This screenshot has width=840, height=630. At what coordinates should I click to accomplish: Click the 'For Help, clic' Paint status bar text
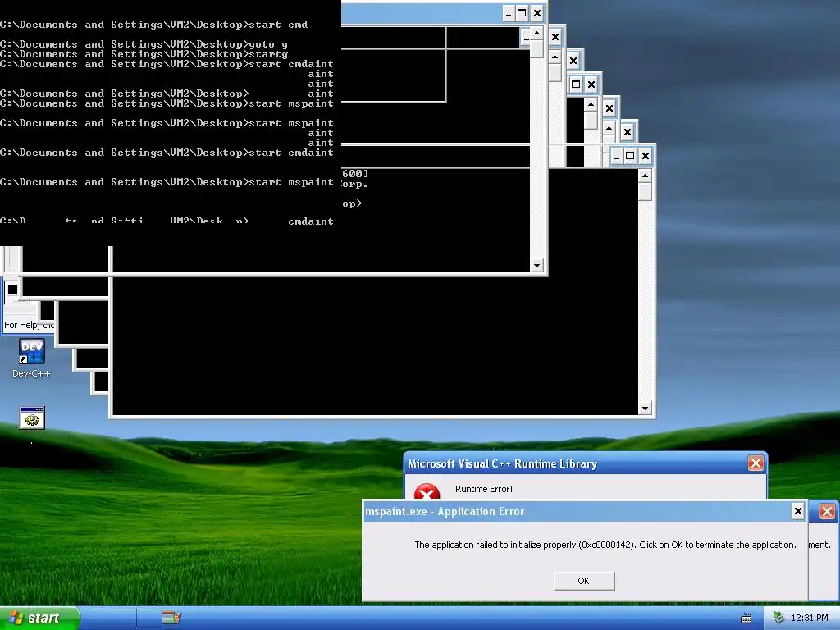(x=29, y=325)
